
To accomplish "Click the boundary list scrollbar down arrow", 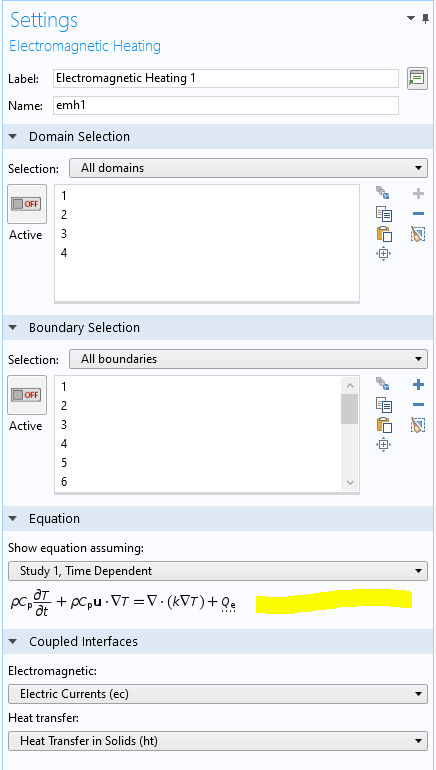I will pyautogui.click(x=350, y=483).
